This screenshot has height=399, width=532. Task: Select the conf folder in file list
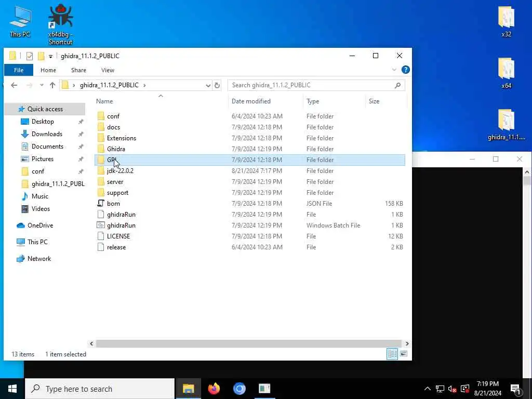pyautogui.click(x=250, y=116)
